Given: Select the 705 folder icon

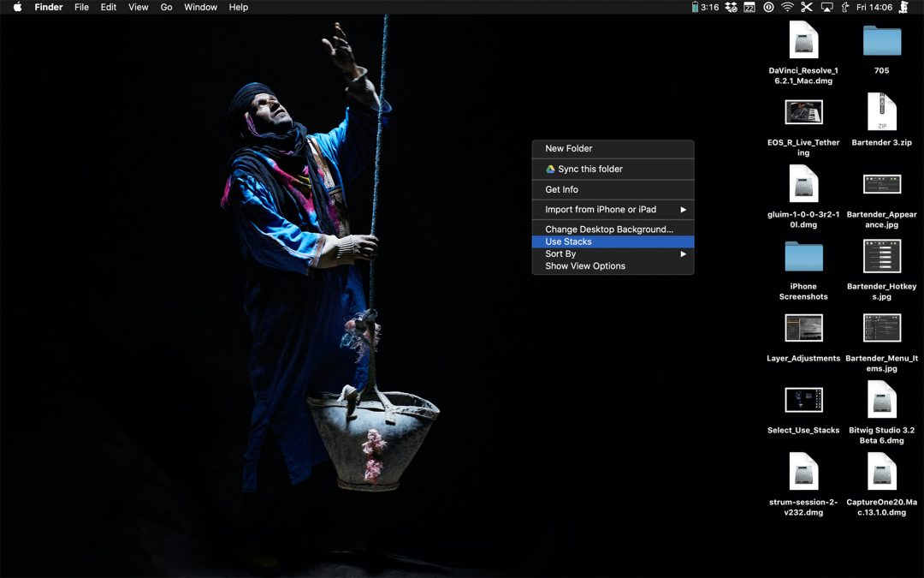Looking at the screenshot, I should pyautogui.click(x=881, y=41).
